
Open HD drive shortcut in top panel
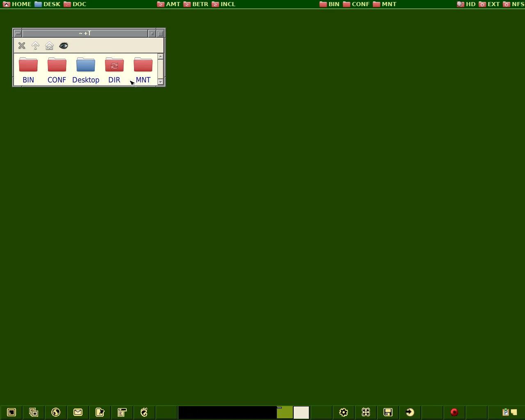point(466,4)
